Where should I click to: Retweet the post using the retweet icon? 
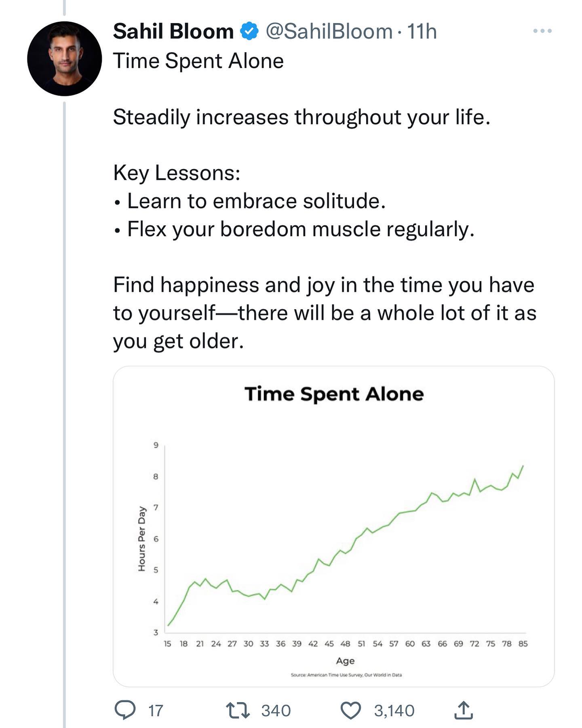(x=238, y=710)
